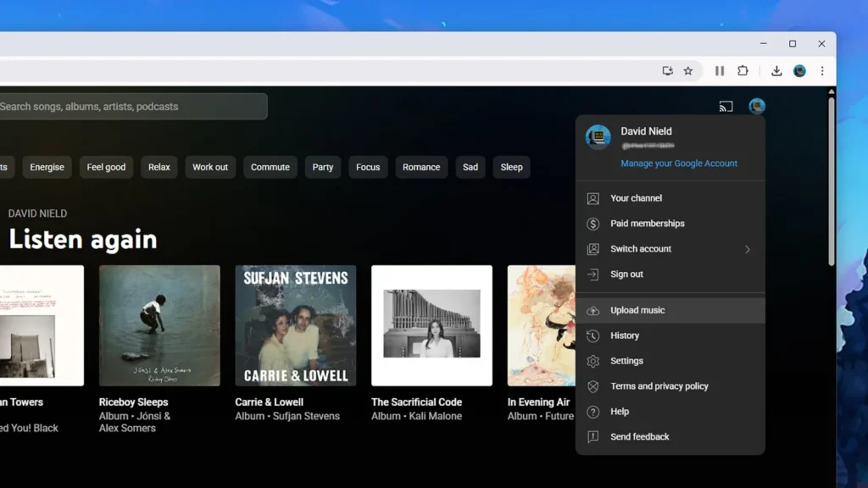The image size is (868, 488).
Task: Click the Switch account icon
Action: click(x=593, y=249)
